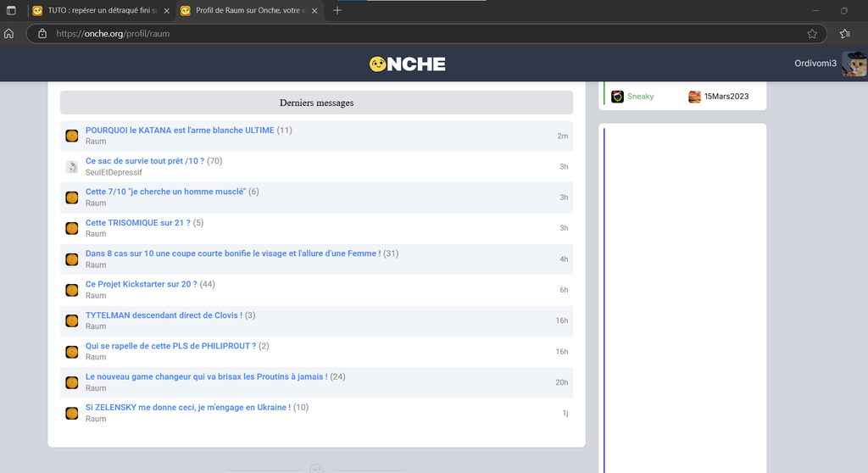
Task: Open 'Qui se rapelle de cette PLS' topic
Action: [170, 346]
